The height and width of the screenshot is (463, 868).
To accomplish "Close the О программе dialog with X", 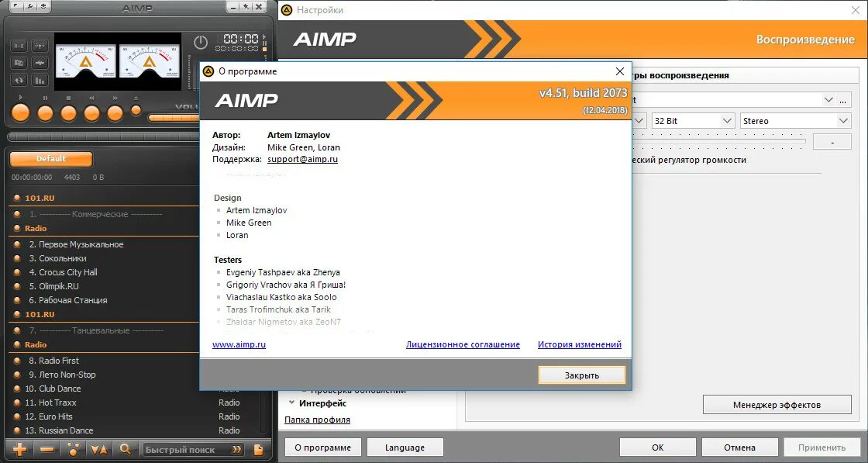I will pos(620,71).
